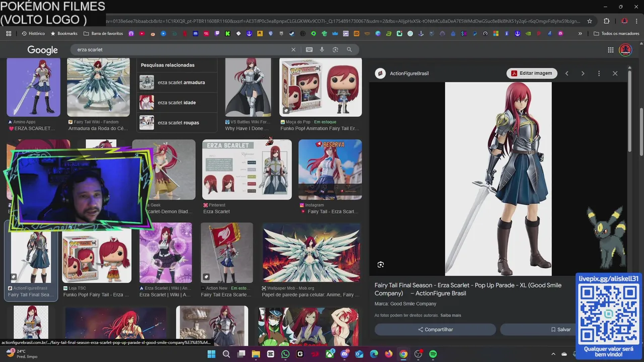Search by image using the Lens icon
644x362 pixels.
[x=335, y=50]
